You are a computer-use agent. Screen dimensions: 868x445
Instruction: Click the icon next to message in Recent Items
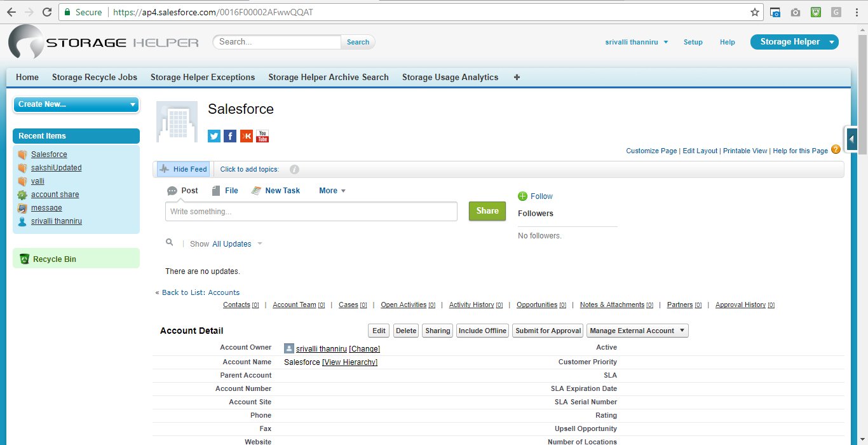coord(23,208)
